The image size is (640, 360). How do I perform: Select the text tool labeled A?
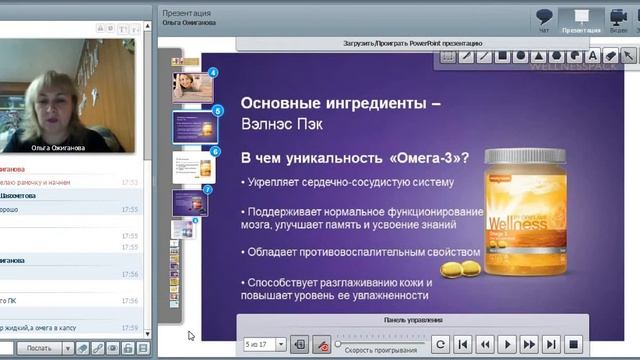coord(593,56)
